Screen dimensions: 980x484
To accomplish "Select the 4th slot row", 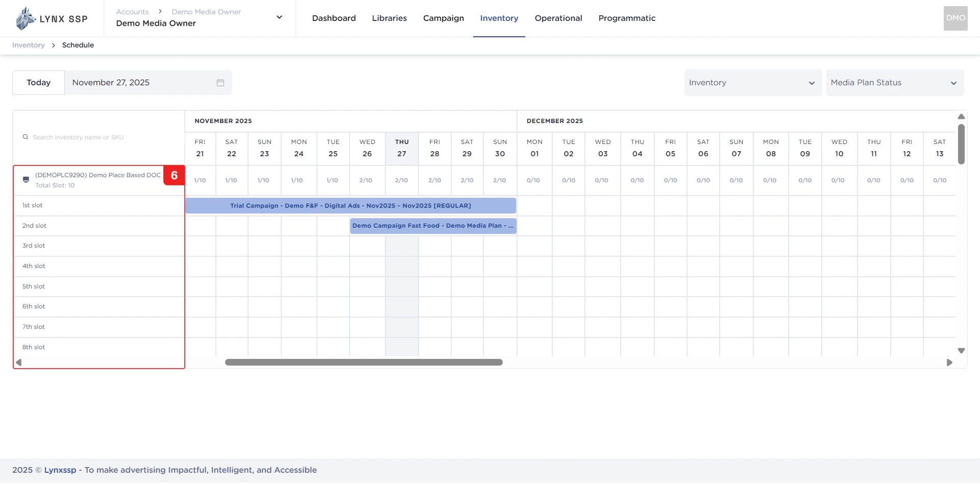I will pos(99,267).
